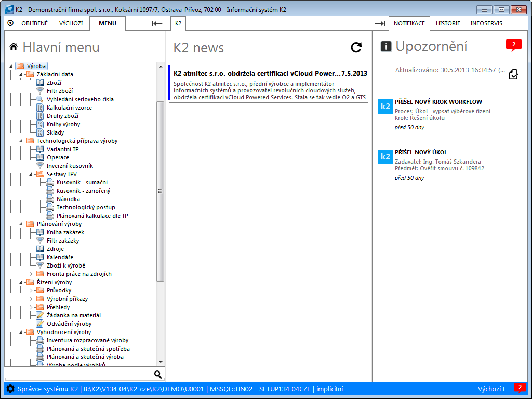Click the red badge in the status bar
The height and width of the screenshot is (399, 532).
(x=520, y=388)
